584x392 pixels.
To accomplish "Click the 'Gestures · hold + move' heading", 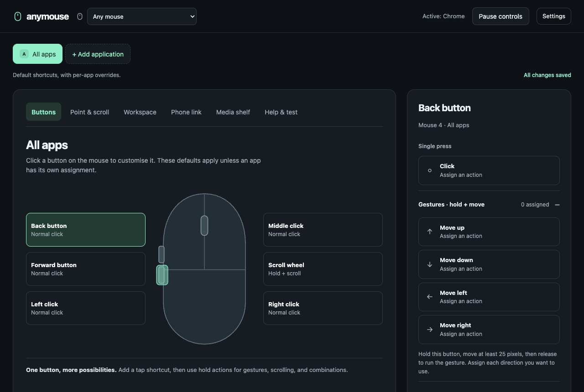I will coord(452,205).
